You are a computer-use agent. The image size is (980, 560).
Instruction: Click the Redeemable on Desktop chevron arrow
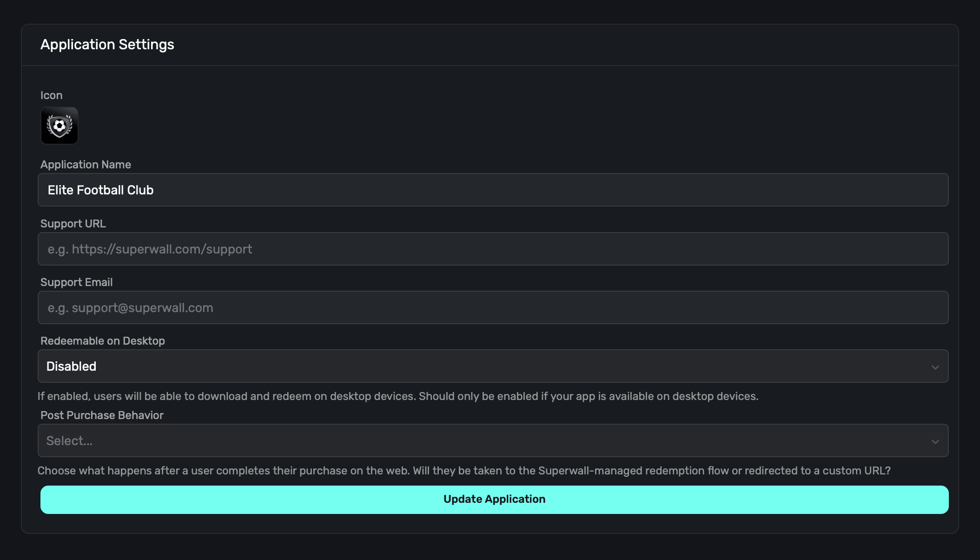coord(935,367)
